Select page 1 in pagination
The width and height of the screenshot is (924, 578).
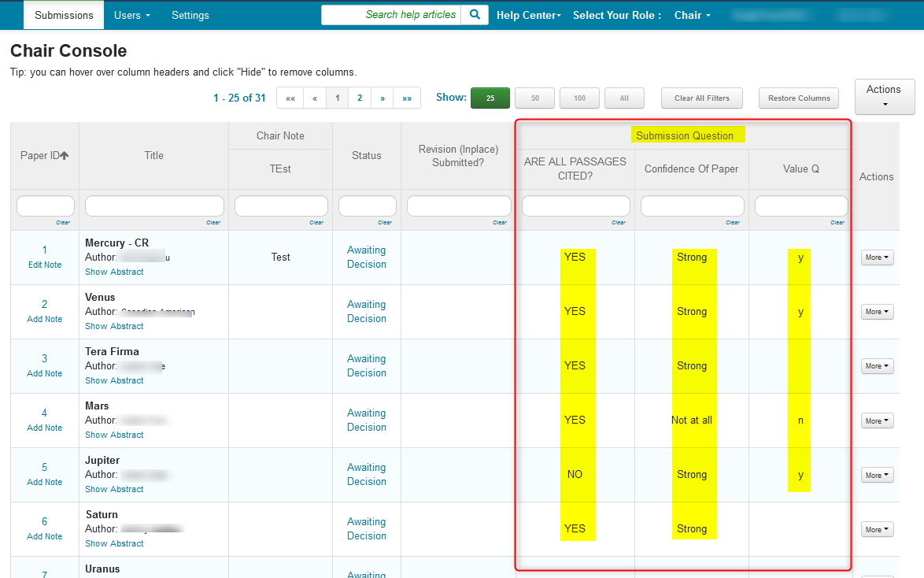(338, 98)
